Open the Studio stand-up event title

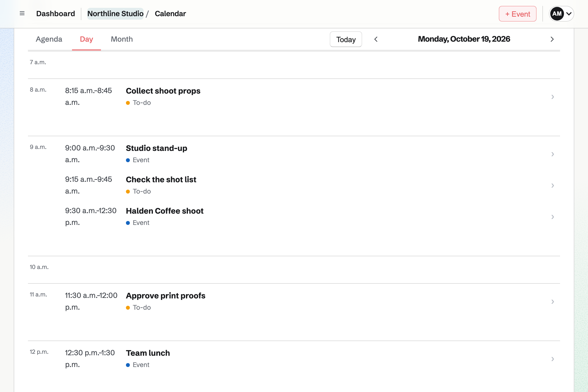157,148
